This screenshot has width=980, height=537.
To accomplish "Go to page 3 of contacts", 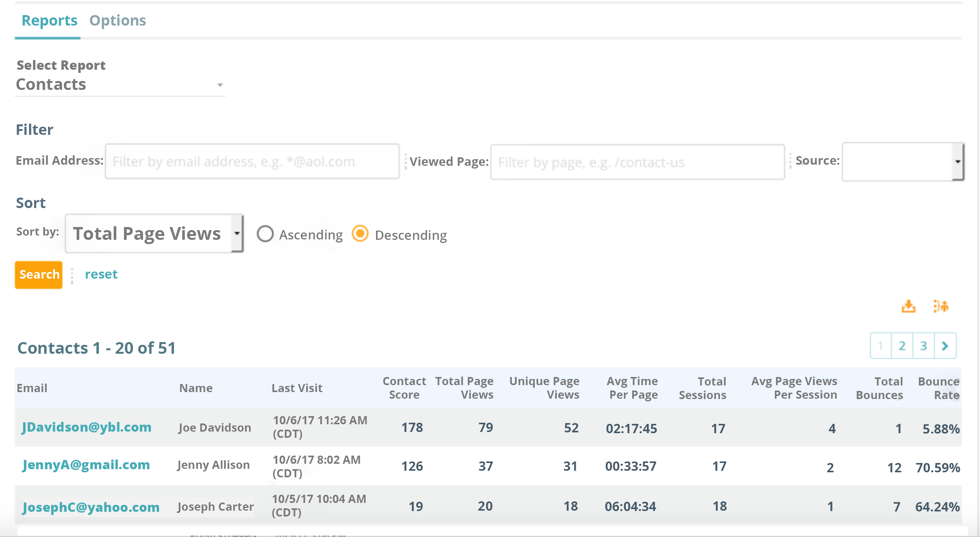I will tap(924, 346).
